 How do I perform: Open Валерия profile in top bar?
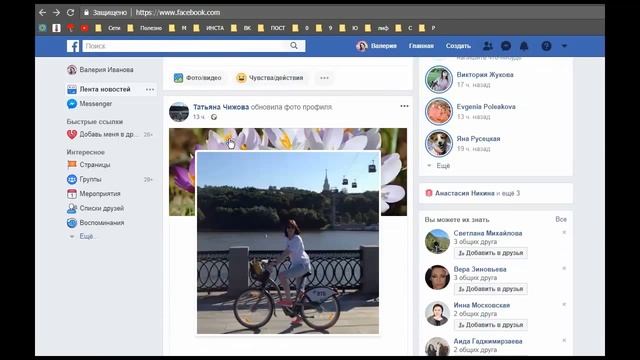coord(376,46)
